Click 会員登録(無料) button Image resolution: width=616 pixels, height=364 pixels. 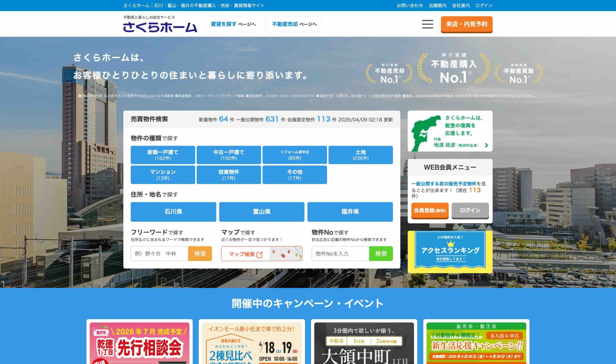click(430, 210)
